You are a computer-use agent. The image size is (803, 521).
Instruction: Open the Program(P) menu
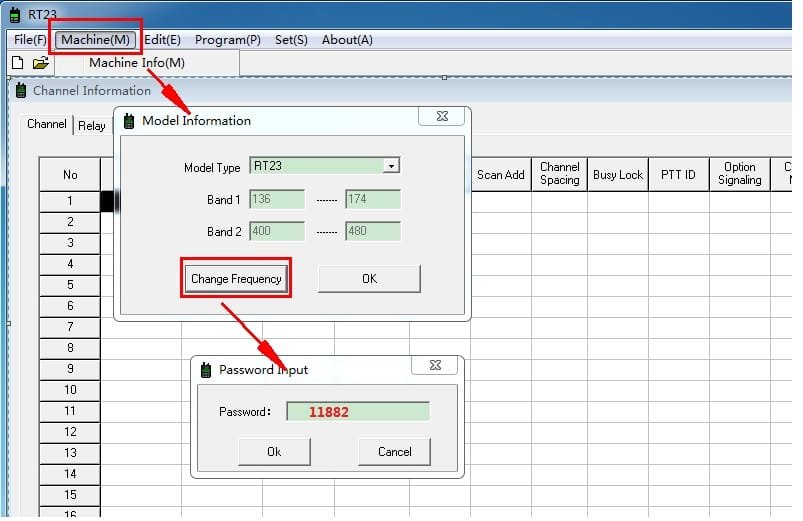pos(227,40)
